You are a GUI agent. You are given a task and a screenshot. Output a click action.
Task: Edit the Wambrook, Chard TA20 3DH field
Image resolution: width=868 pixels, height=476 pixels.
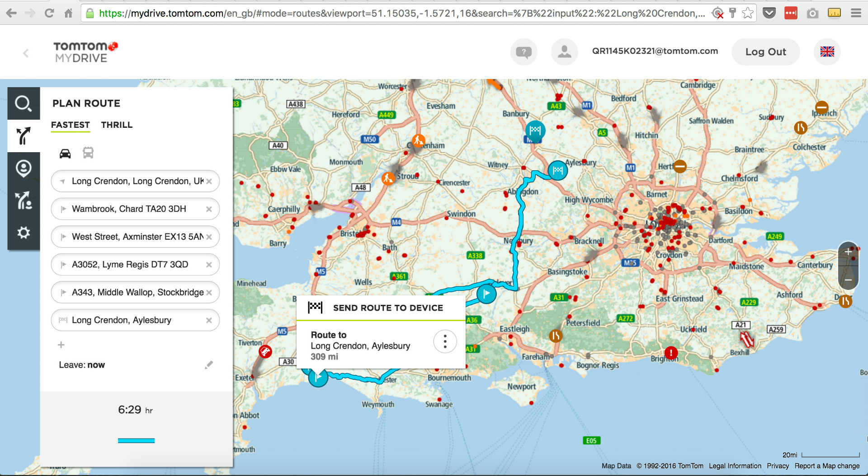click(x=135, y=209)
